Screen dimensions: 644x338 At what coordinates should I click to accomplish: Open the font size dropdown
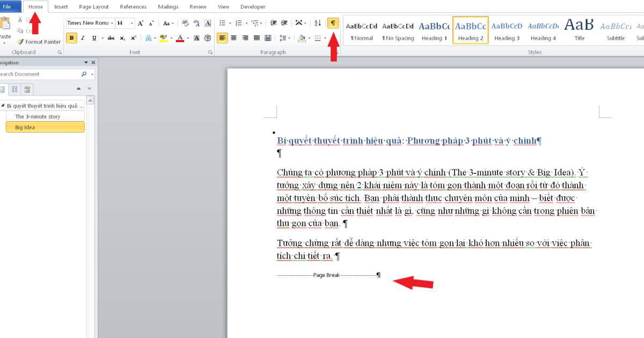(132, 23)
